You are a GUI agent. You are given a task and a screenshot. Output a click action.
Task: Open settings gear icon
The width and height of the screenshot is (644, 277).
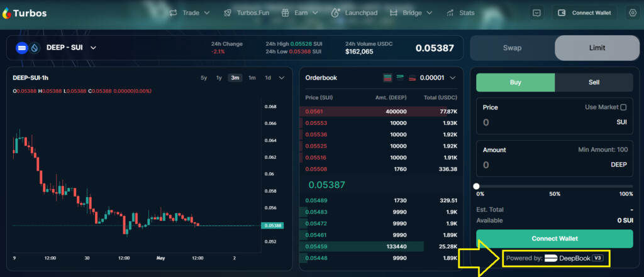[632, 13]
